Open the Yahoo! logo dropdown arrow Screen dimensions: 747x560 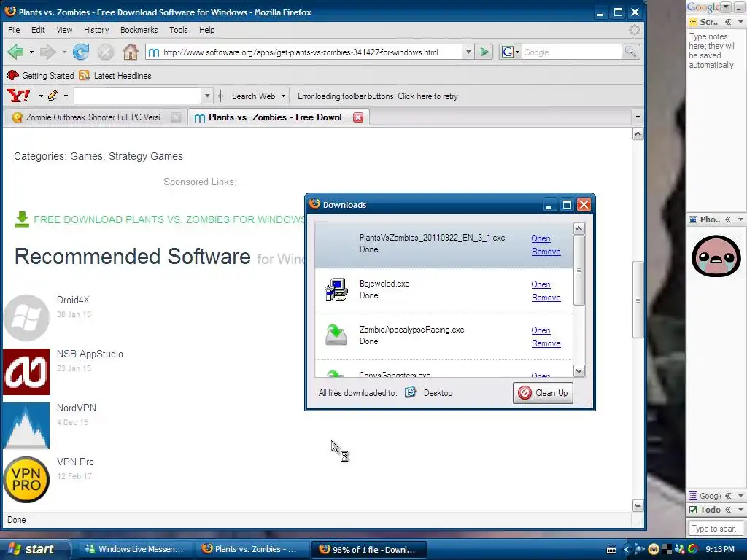click(41, 96)
